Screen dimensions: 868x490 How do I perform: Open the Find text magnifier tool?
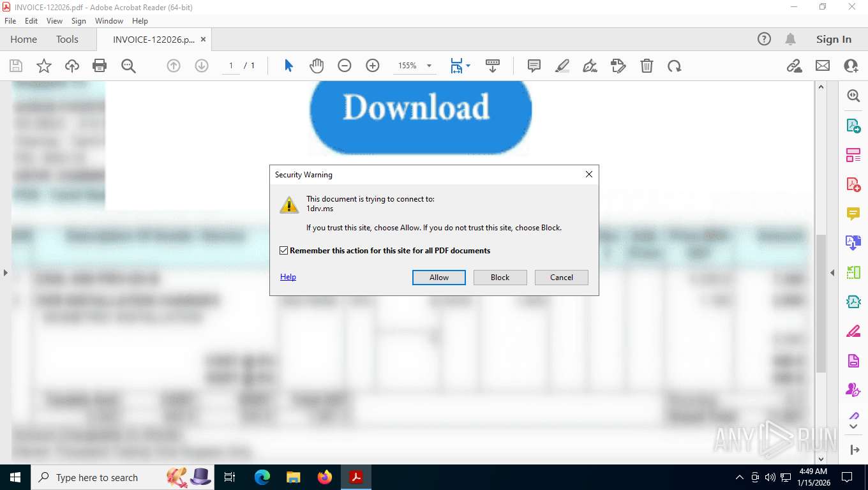(x=128, y=66)
